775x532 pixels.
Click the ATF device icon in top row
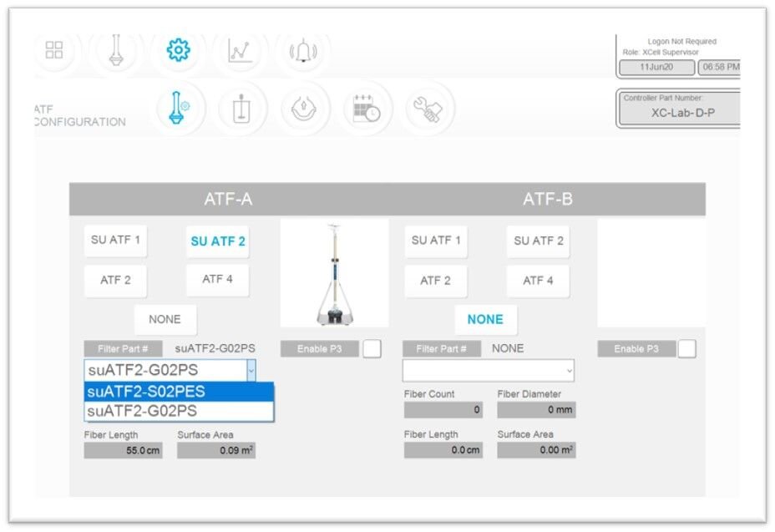point(116,50)
